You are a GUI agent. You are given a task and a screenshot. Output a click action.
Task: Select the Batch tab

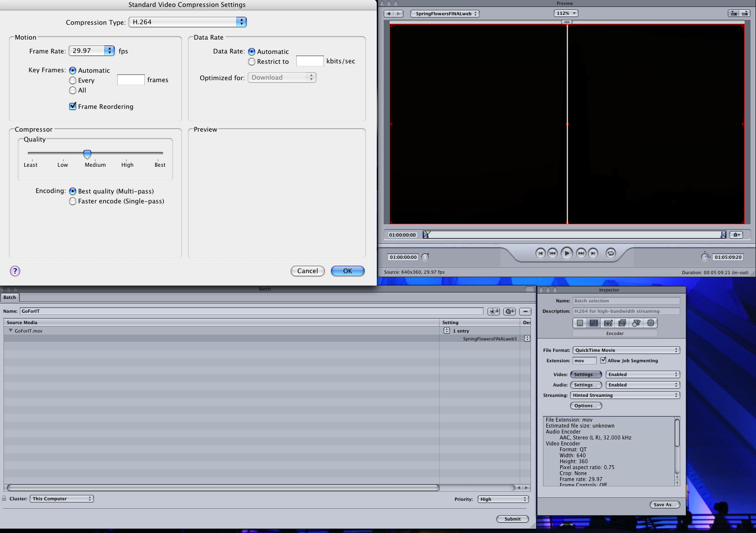(10, 297)
